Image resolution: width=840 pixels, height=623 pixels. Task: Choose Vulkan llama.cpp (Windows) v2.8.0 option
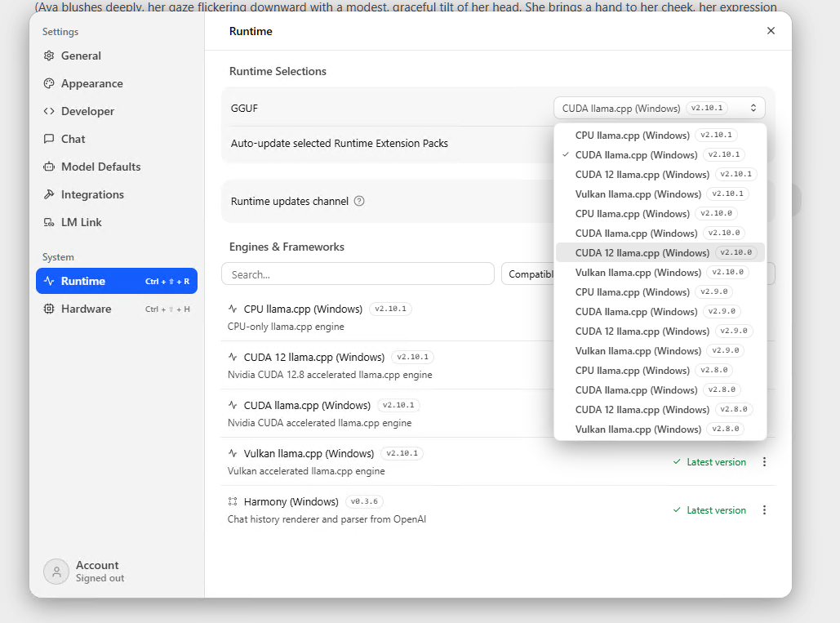(x=660, y=429)
